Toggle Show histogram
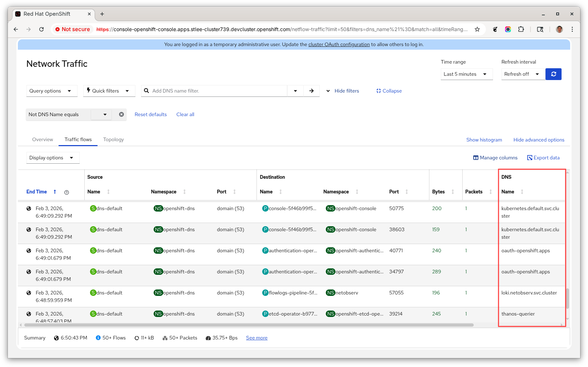This screenshot has width=588, height=367. click(x=484, y=140)
